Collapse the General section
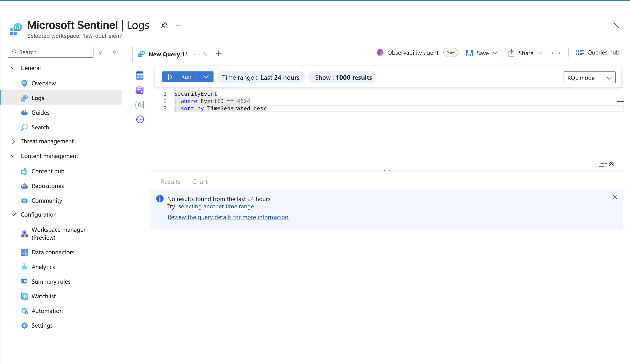 [x=14, y=68]
